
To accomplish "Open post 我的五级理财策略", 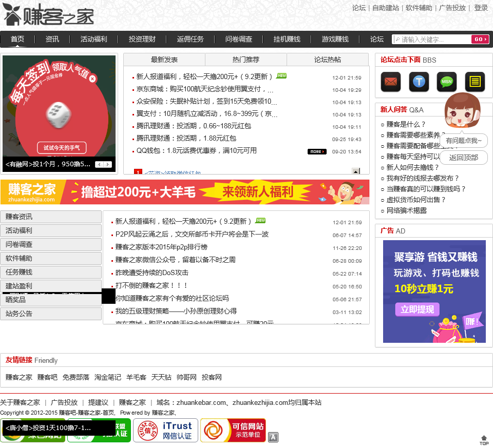I will pos(176,311).
